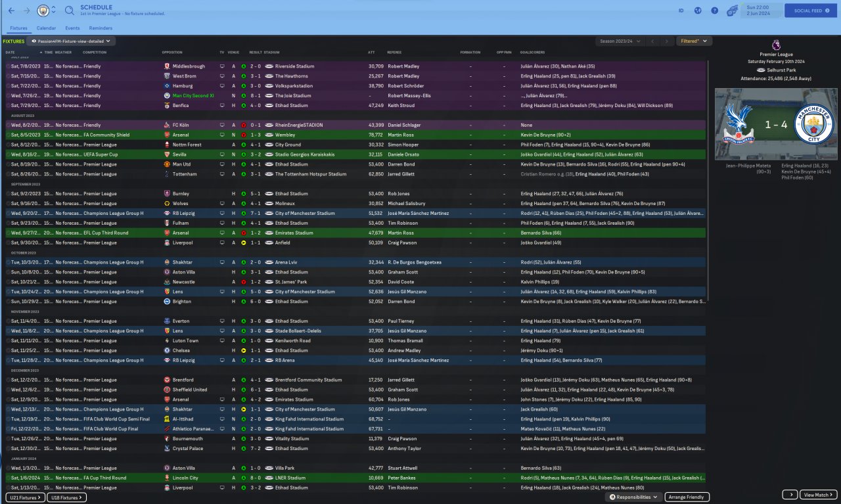The image size is (841, 504).
Task: Click the Sevilla club badge icon
Action: 167,154
